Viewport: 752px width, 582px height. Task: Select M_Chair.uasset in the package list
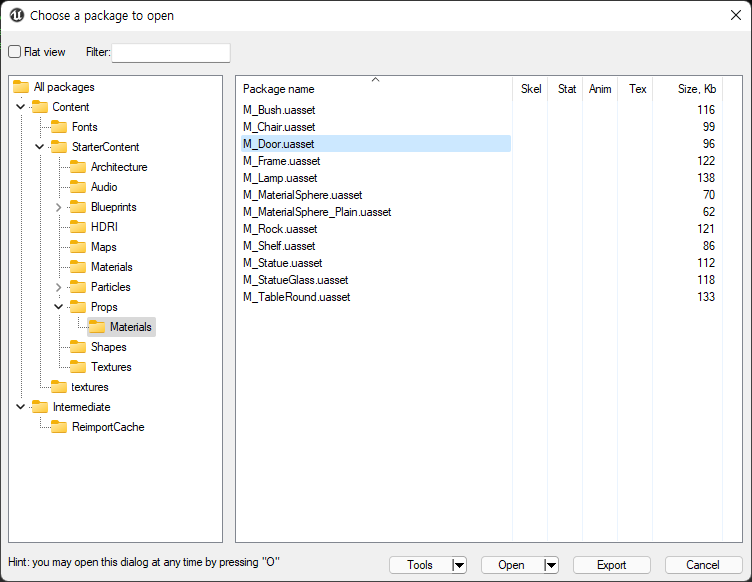(279, 127)
